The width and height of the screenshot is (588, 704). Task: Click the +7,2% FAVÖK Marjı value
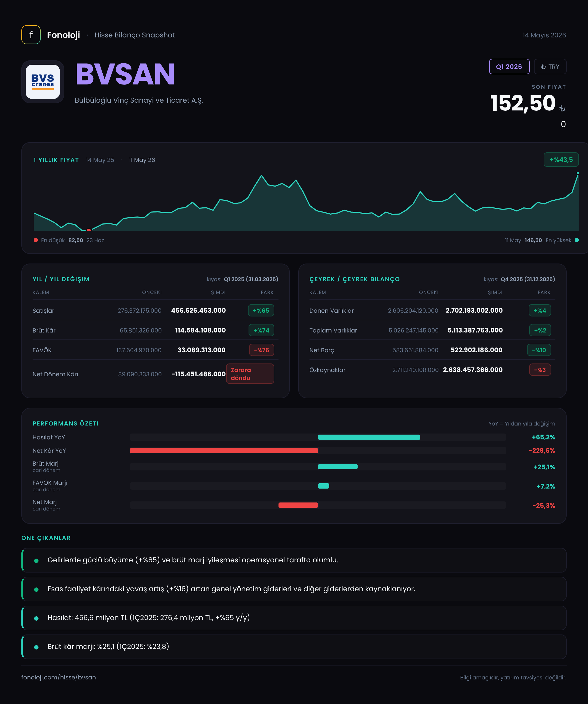pos(546,486)
